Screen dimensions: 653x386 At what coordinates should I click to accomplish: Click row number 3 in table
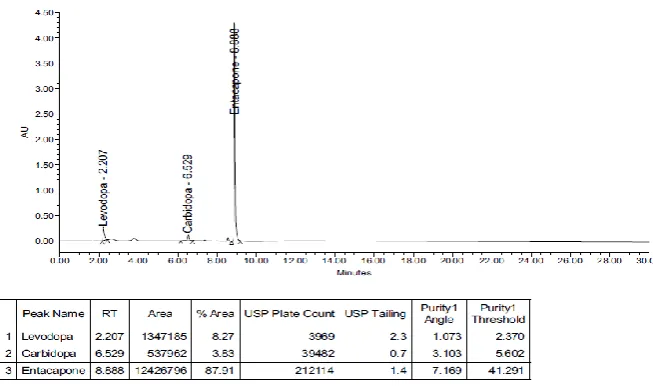(x=9, y=371)
